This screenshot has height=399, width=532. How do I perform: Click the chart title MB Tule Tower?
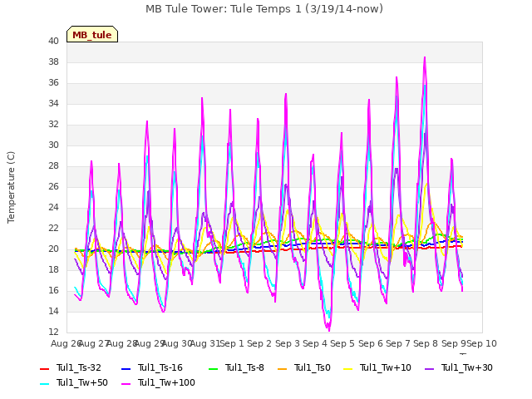tap(264, 8)
